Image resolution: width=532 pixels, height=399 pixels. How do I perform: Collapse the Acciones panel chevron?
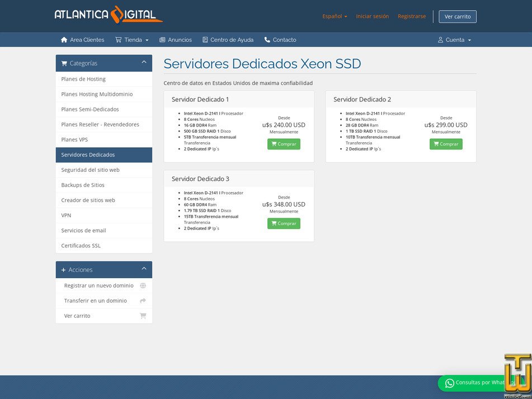click(144, 269)
